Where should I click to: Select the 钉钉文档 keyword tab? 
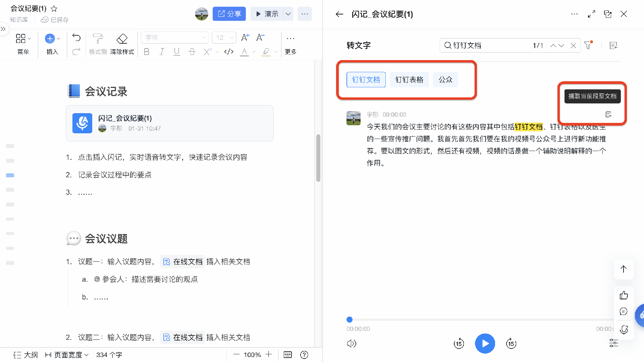pos(366,80)
